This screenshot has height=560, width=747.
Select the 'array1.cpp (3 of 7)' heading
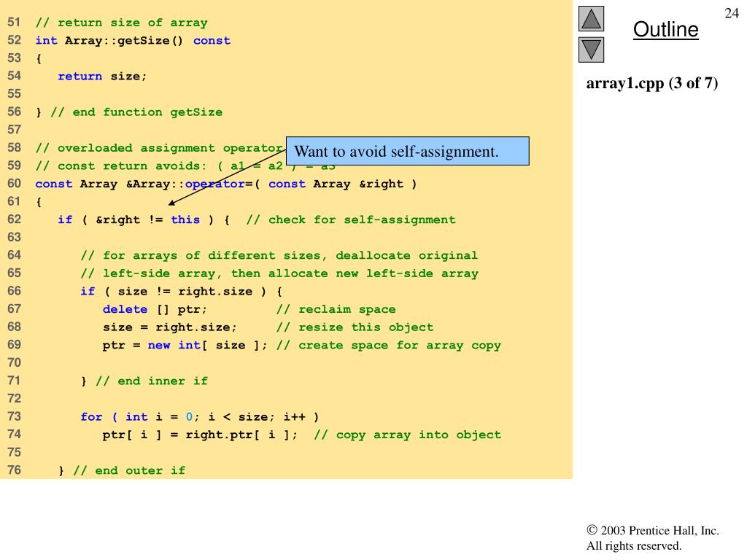tap(652, 83)
